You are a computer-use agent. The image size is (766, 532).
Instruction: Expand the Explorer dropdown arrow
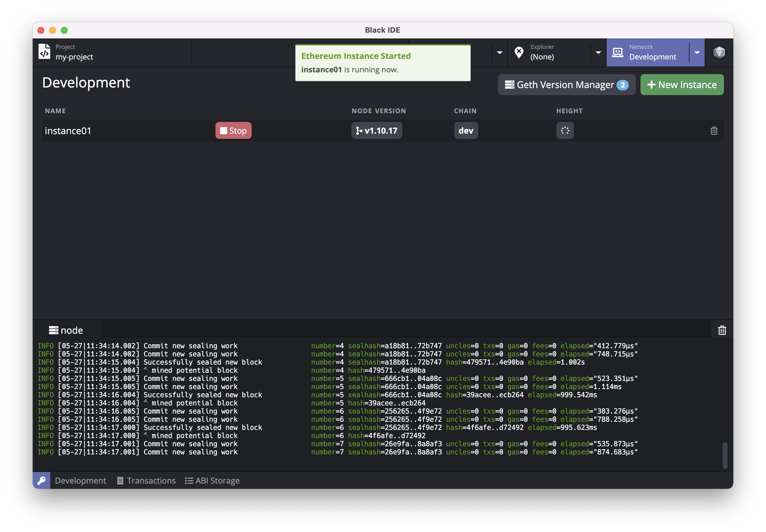(x=598, y=52)
